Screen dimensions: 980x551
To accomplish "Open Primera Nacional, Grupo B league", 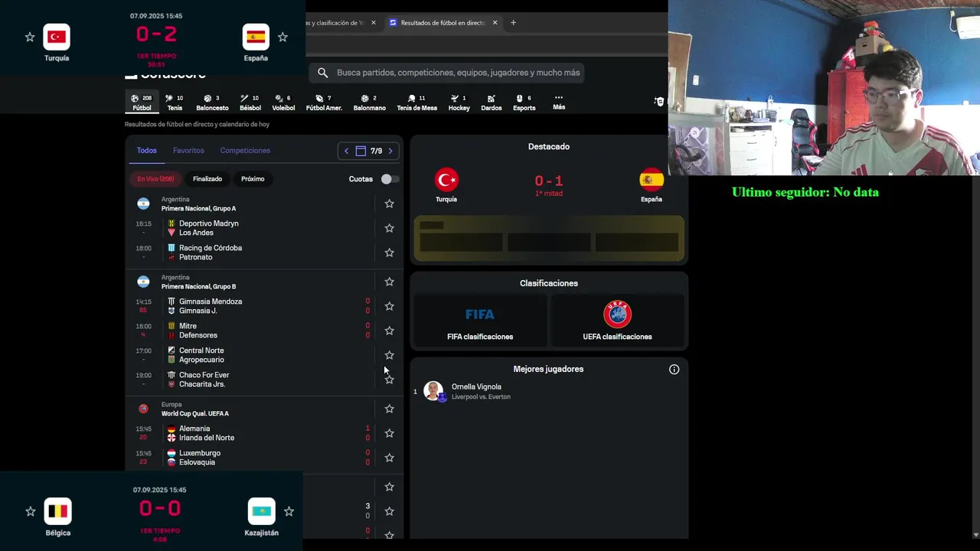I will click(198, 286).
